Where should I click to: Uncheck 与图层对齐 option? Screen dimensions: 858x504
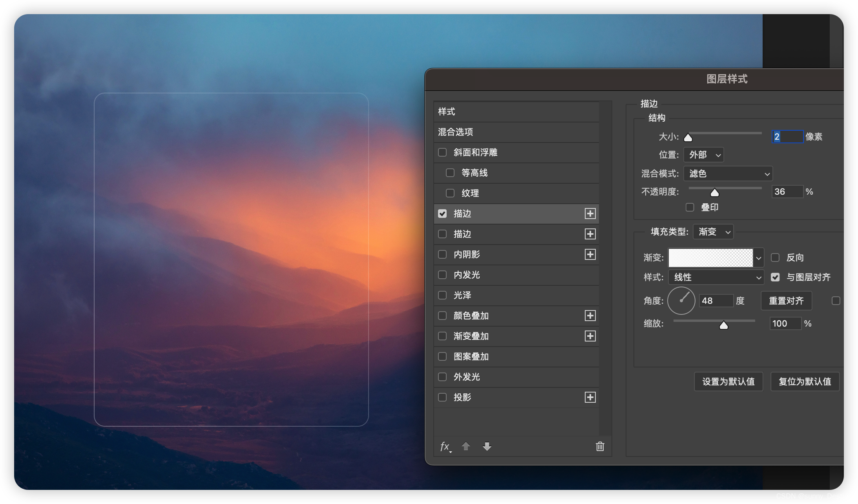click(775, 277)
